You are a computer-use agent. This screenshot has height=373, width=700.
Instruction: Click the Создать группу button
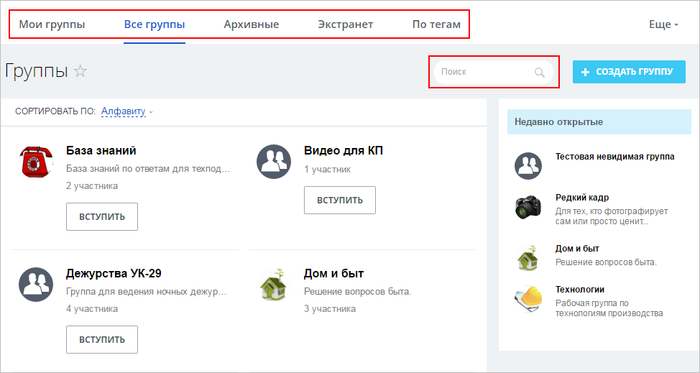(x=629, y=72)
